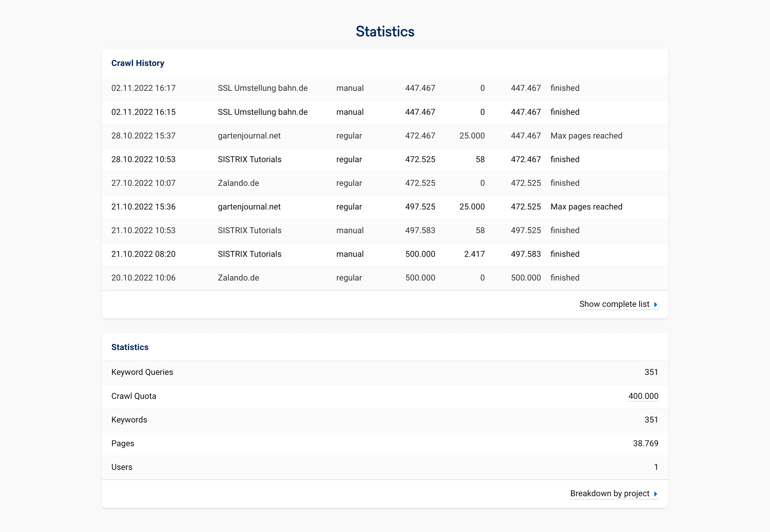Image resolution: width=770 pixels, height=532 pixels.
Task: Click SISTRIX Tutorials in the 21.10.2022 08:20 row
Action: (250, 254)
